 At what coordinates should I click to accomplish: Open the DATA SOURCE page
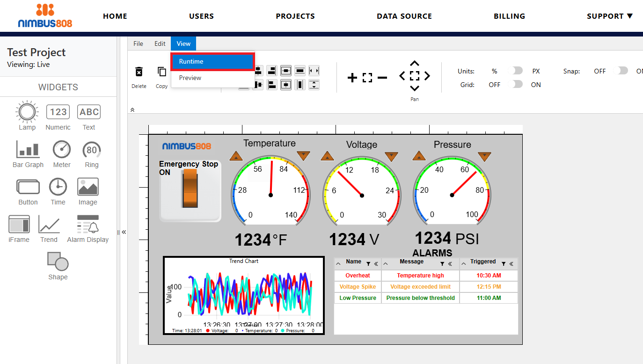404,16
